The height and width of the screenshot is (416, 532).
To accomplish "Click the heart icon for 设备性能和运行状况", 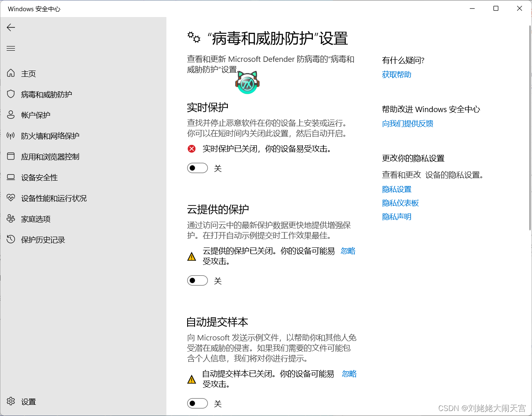I will coord(11,198).
